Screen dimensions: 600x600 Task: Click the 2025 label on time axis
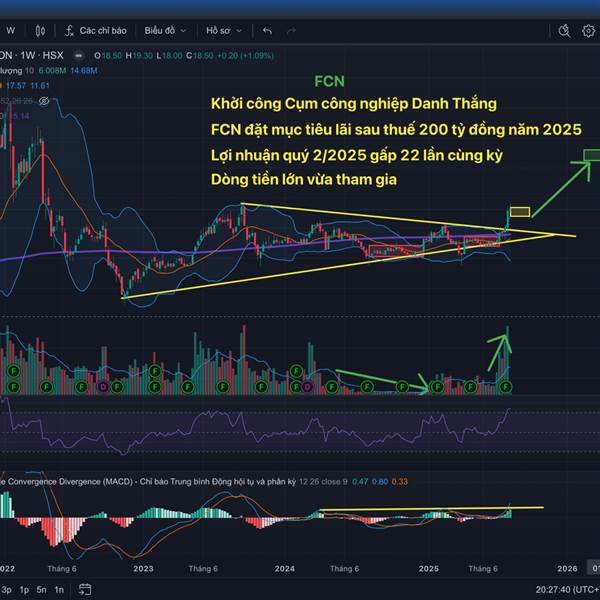429,569
